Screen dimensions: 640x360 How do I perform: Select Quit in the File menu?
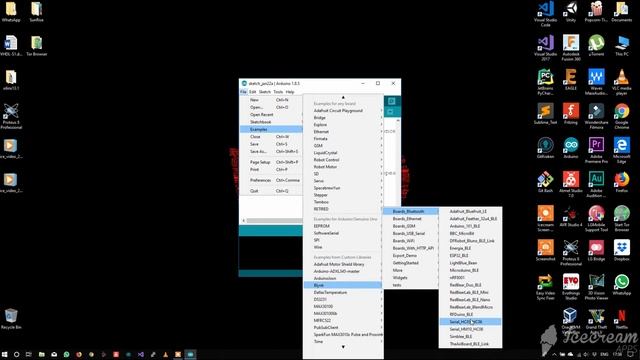pyautogui.click(x=271, y=191)
